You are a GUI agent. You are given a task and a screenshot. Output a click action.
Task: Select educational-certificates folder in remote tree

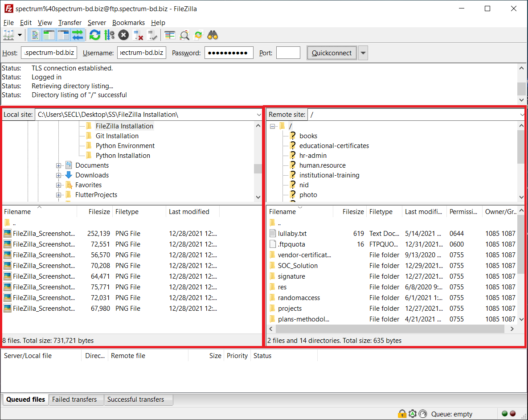[x=334, y=146]
